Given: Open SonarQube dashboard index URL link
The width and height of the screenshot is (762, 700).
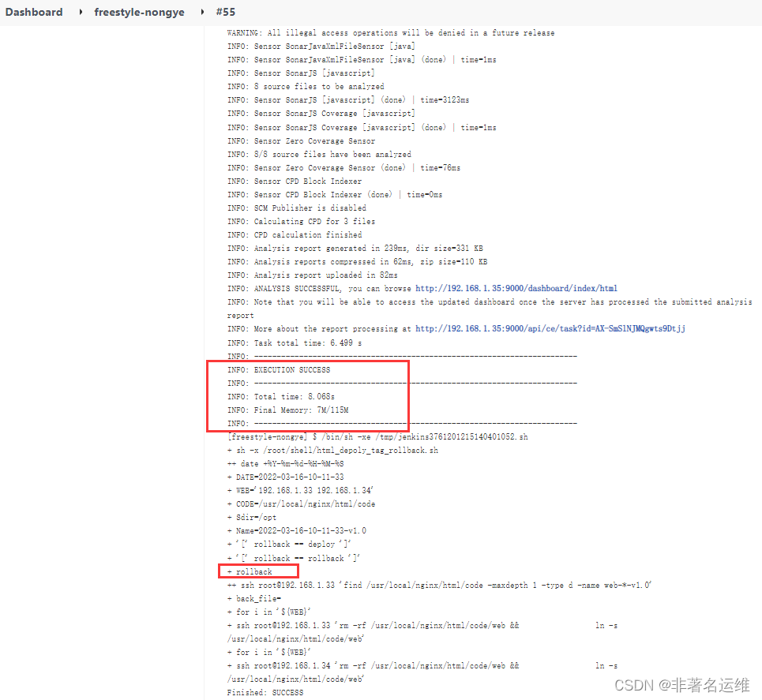Looking at the screenshot, I should tap(516, 289).
